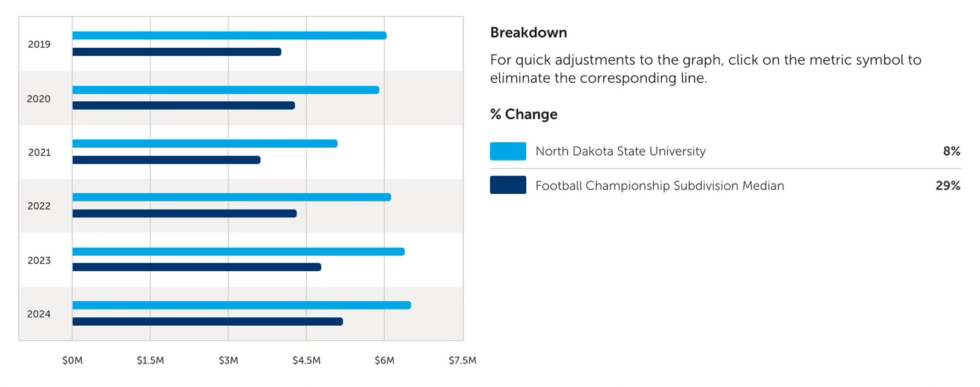Select the 2024 light blue NDSU bar

tap(241, 305)
